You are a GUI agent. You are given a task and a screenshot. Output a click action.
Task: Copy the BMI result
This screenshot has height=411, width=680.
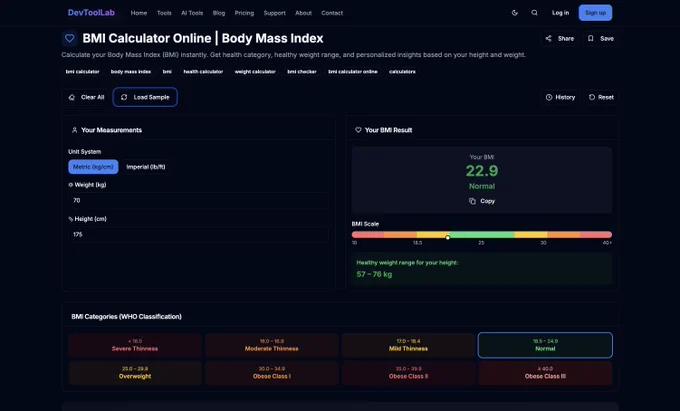tap(482, 201)
